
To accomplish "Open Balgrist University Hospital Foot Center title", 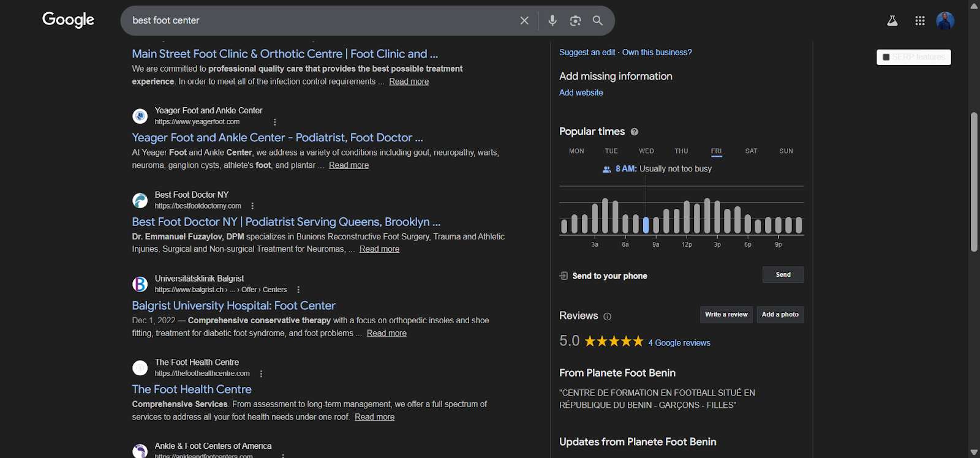I will pos(234,306).
